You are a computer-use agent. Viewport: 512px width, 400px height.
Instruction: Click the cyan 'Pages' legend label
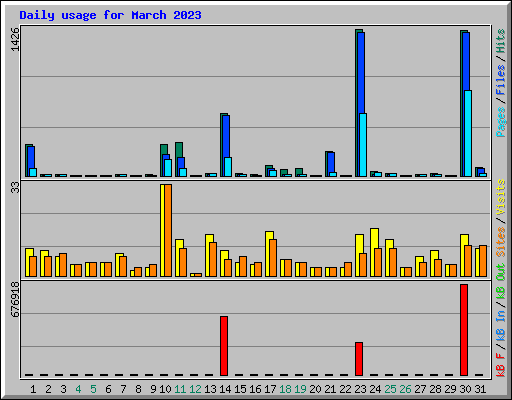click(501, 122)
